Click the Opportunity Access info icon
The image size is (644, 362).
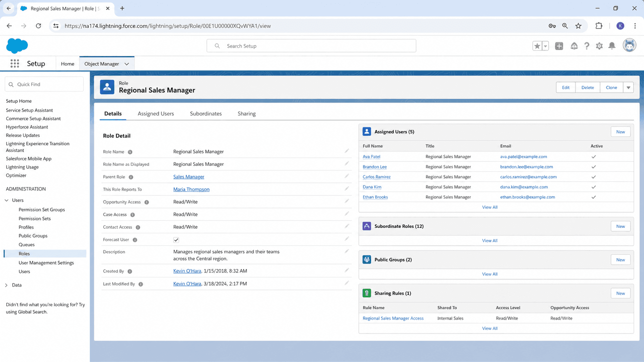point(147,202)
